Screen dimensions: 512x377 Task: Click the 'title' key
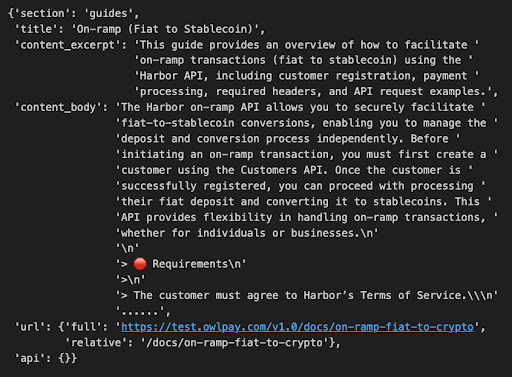36,29
